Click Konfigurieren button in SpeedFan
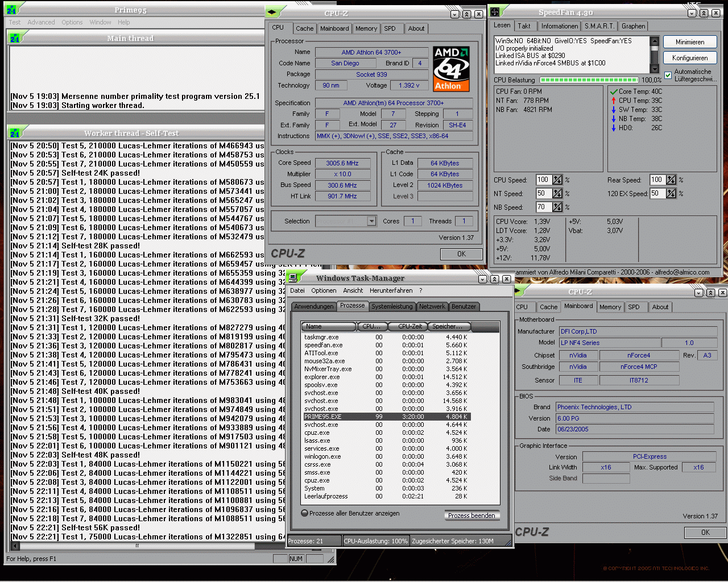 coord(690,58)
